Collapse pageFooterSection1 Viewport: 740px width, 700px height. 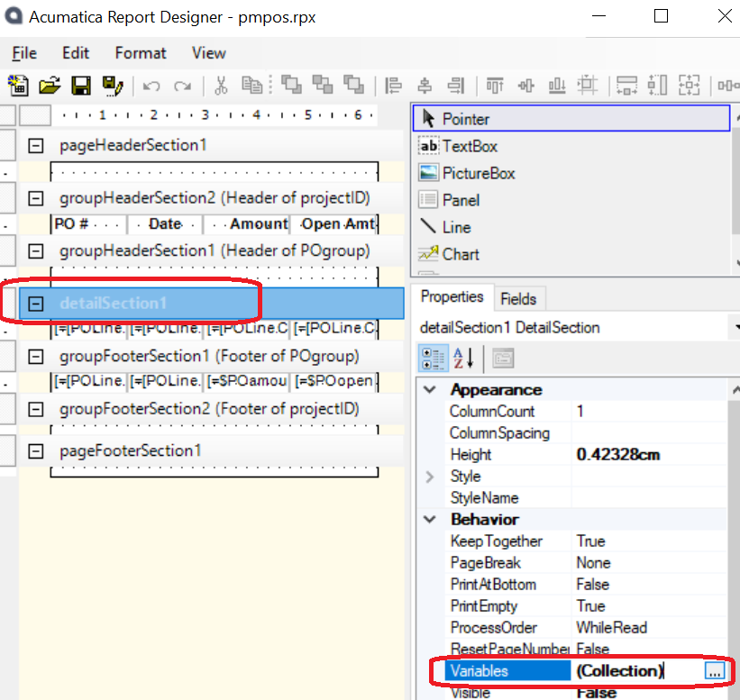tap(36, 451)
